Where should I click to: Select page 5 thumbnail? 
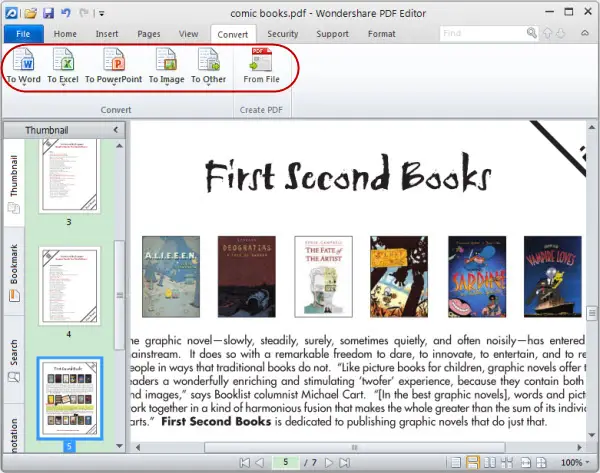tap(69, 398)
